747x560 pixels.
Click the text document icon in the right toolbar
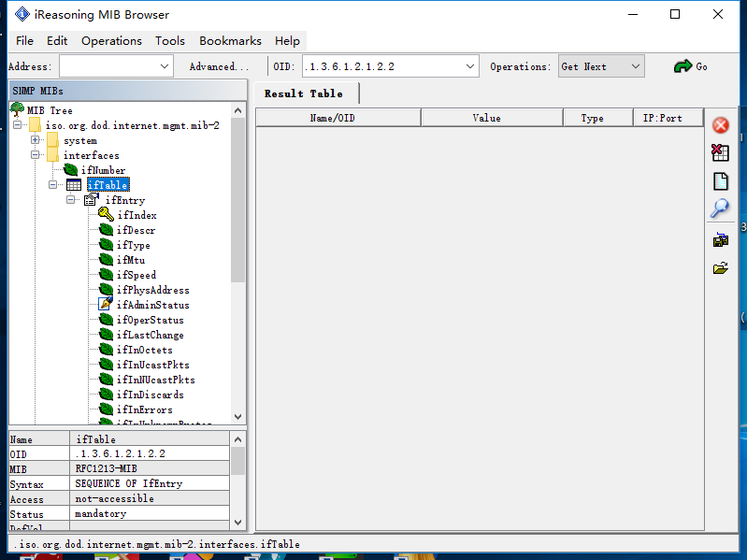click(720, 181)
